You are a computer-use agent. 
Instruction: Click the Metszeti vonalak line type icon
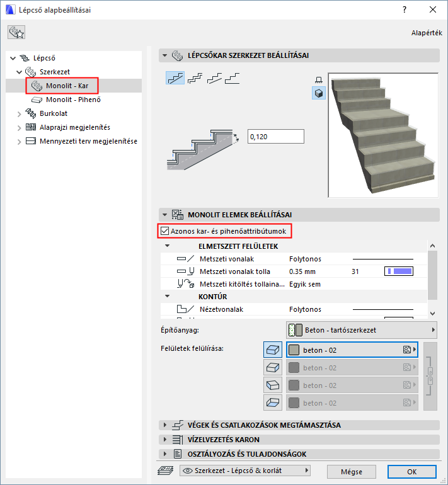[x=186, y=259]
